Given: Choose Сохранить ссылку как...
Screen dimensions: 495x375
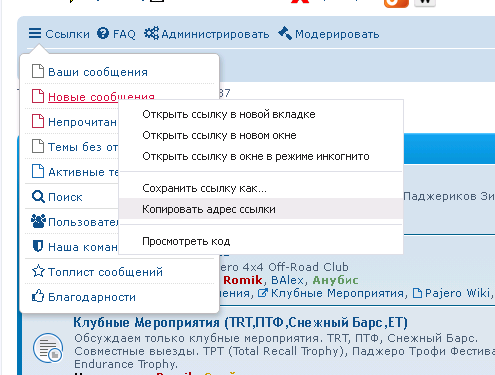Looking at the screenshot, I should point(261,188).
